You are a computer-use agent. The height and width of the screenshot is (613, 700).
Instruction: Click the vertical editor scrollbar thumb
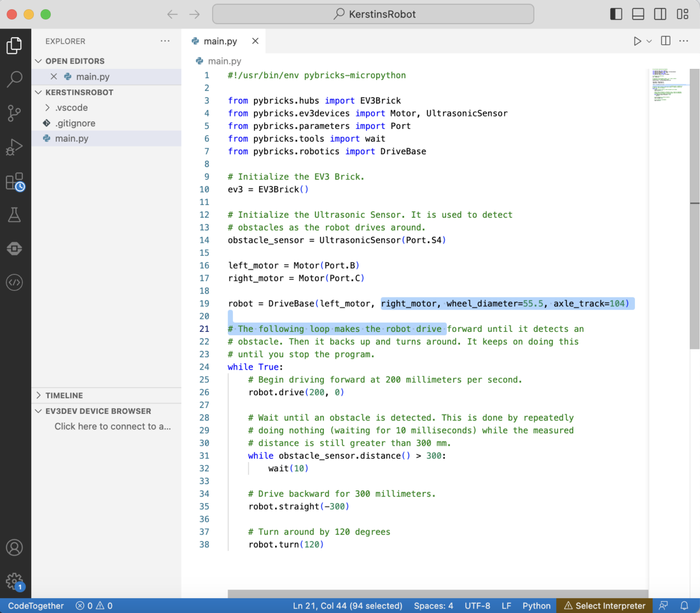click(x=695, y=208)
